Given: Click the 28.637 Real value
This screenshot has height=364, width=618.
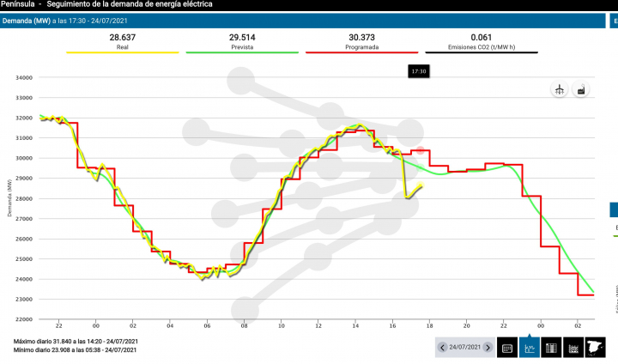Looking at the screenshot, I should click(123, 38).
